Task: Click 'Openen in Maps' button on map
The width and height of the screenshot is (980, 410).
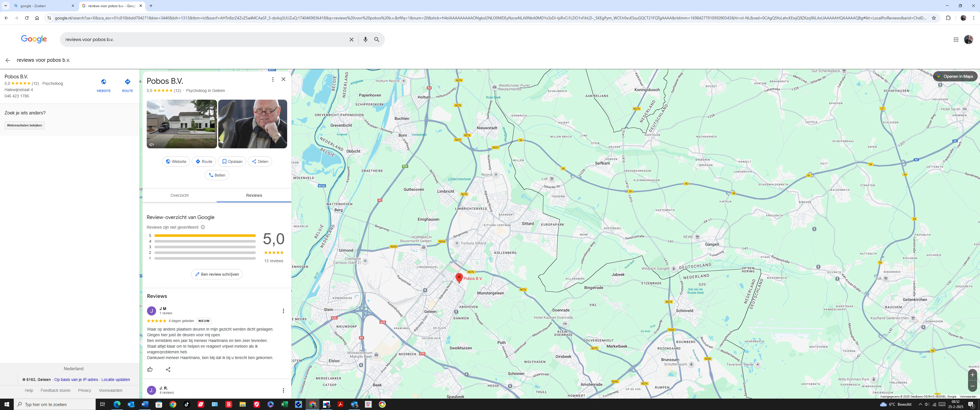Action: 955,76
